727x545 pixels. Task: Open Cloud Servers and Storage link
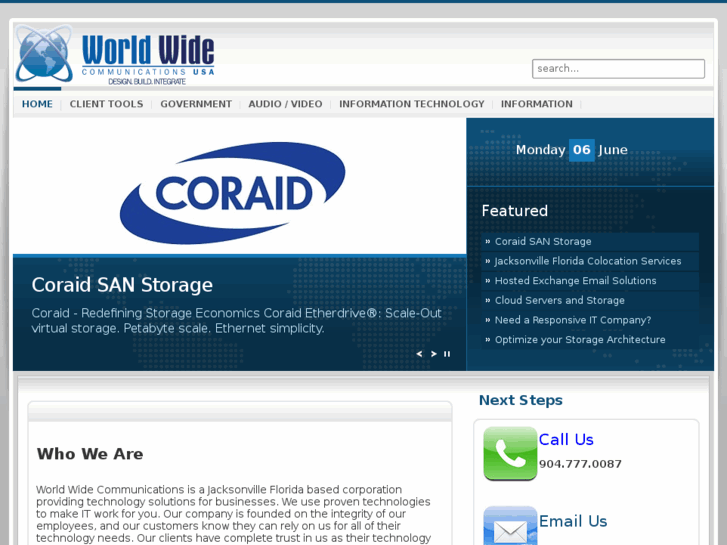[x=560, y=301]
